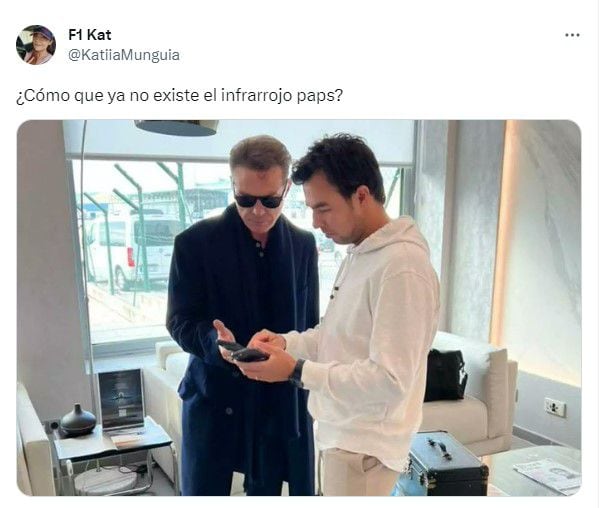Click the wall power outlet in photo
The image size is (603, 508).
click(555, 407)
